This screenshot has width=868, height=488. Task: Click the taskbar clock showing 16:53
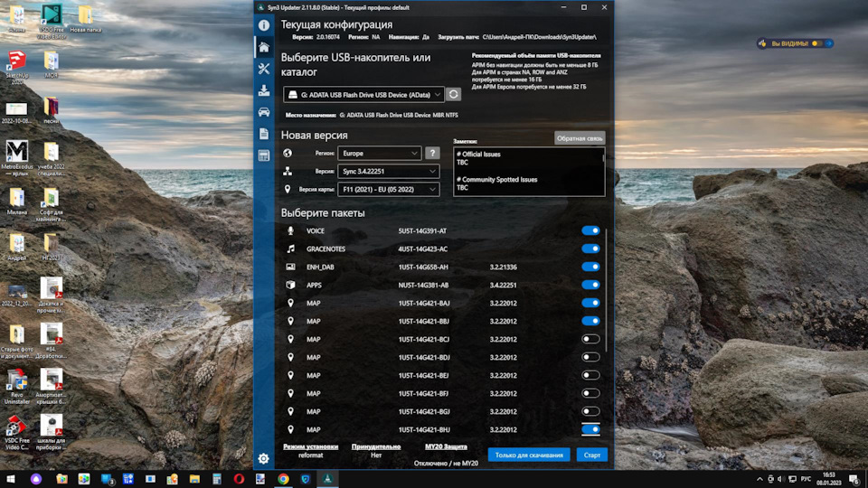pos(828,479)
